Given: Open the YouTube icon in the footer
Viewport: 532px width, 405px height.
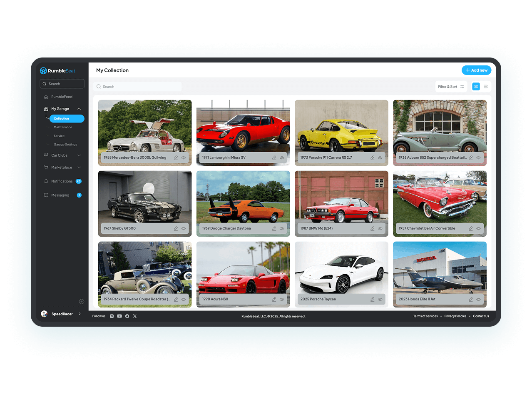Looking at the screenshot, I should pyautogui.click(x=119, y=316).
